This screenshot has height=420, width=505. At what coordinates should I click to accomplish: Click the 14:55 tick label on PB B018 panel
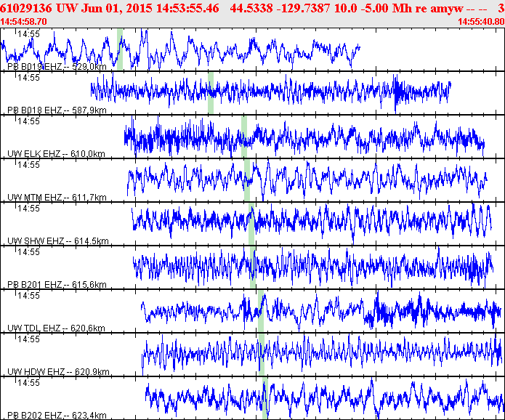[x=28, y=78]
